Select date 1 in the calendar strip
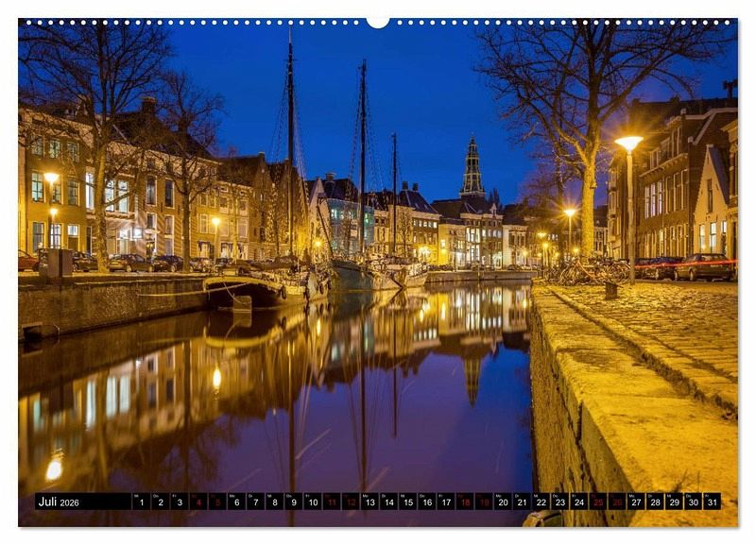The image size is (756, 545). coord(141,502)
